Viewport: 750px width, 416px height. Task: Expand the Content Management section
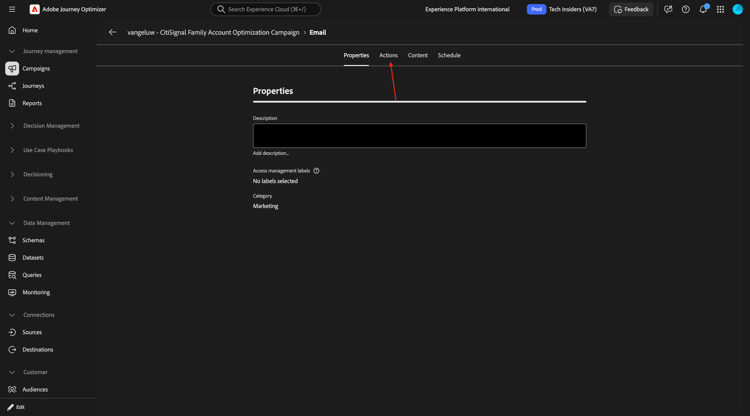point(12,199)
